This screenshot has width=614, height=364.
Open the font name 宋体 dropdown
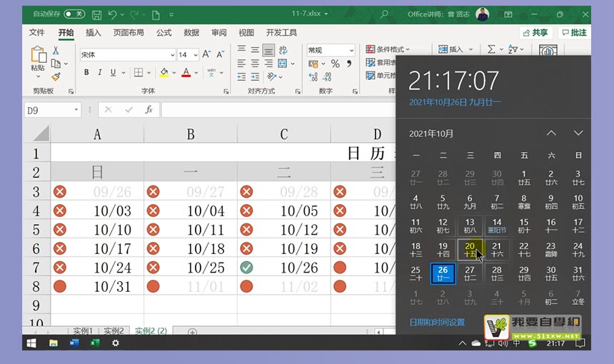pos(172,55)
